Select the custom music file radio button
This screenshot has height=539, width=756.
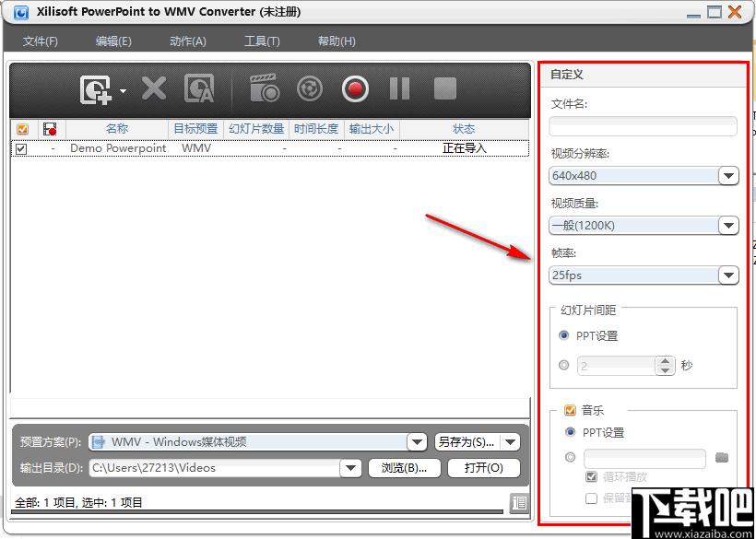click(570, 458)
